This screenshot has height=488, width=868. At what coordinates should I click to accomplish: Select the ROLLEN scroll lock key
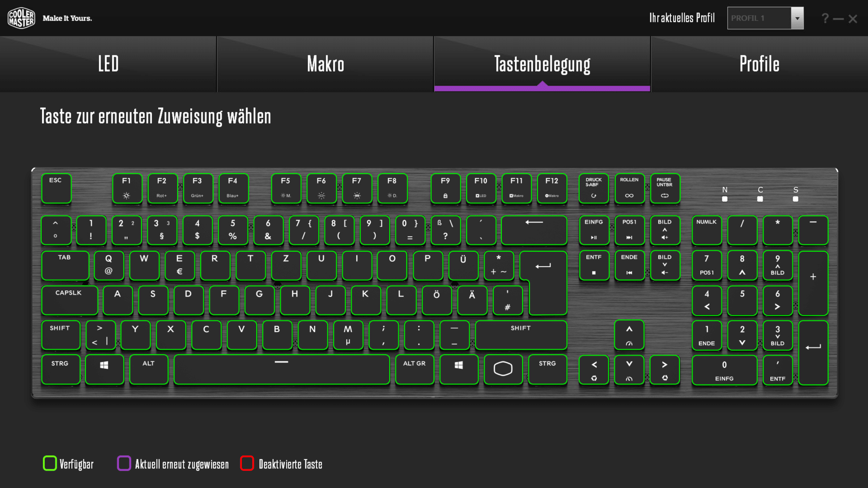click(x=629, y=188)
